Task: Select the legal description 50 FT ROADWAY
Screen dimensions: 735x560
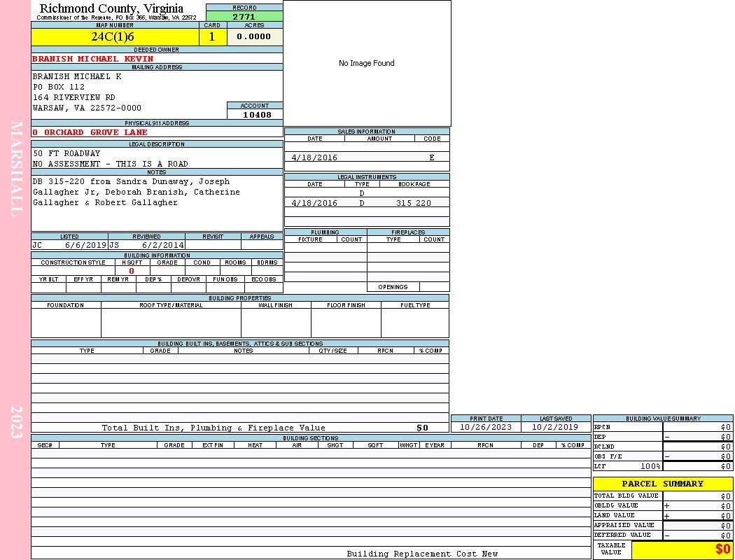Action: (66, 153)
